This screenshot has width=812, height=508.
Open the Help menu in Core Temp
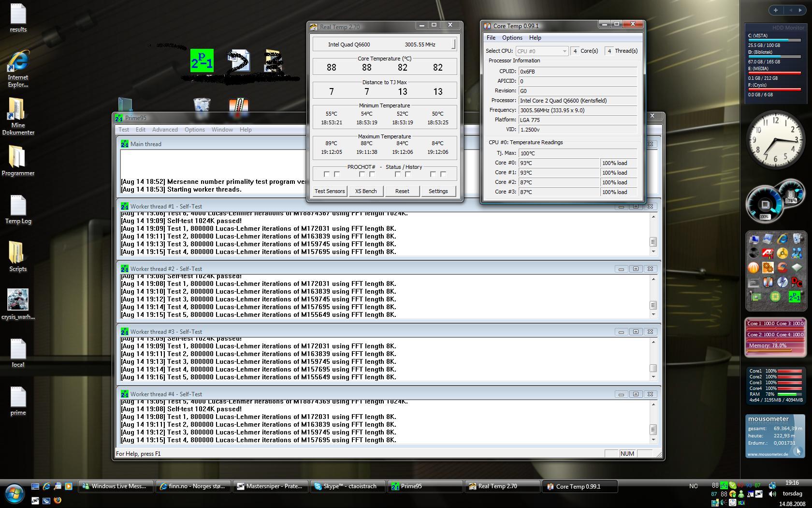(x=535, y=38)
